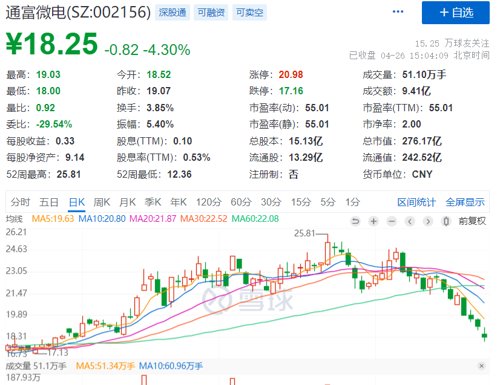The height and width of the screenshot is (385, 500).
Task: Shift chart right with the right chevron icon
Action: (428, 221)
